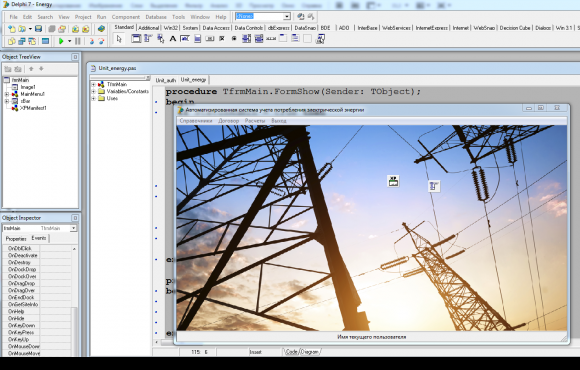This screenshot has height=370, width=580.
Task: Save the current file with the floppy icon
Action: [38, 29]
